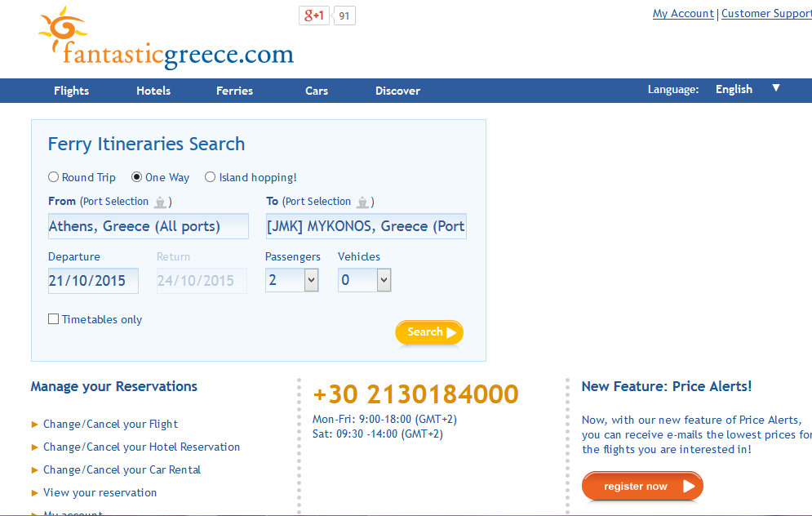This screenshot has height=516, width=812.
Task: Click the arrow bullet beside View your reservation
Action: (x=35, y=492)
